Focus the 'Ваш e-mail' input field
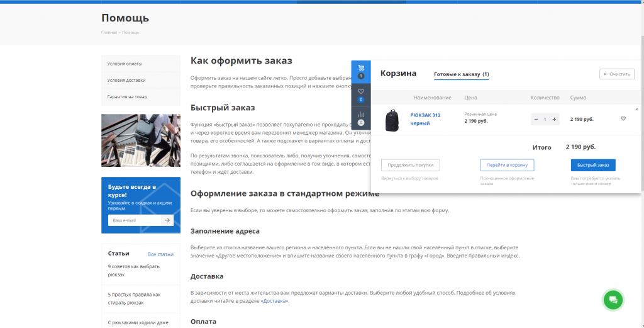The image size is (644, 328). [x=134, y=220]
